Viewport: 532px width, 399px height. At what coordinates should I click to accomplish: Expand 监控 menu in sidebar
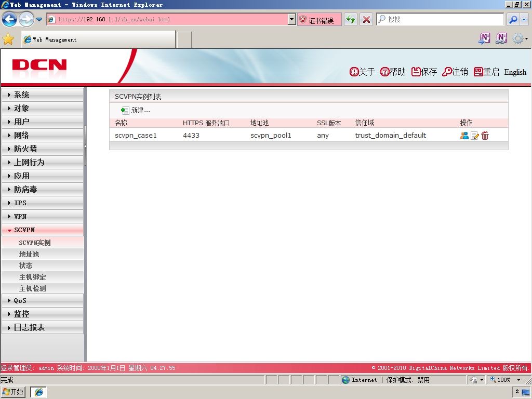coord(43,314)
